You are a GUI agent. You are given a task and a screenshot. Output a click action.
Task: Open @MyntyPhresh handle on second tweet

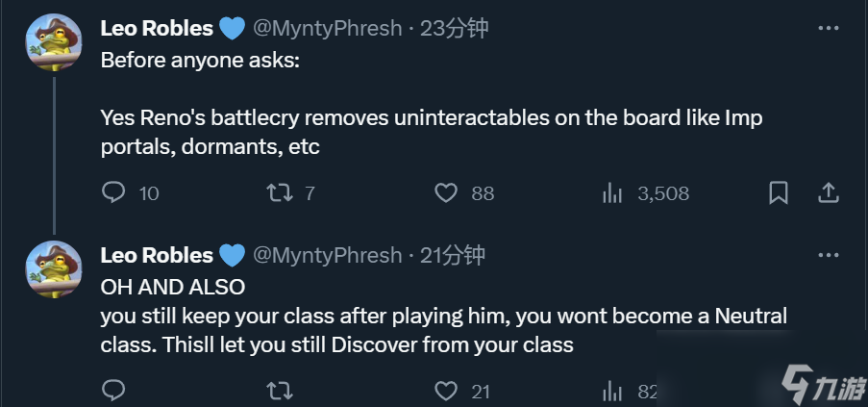(327, 255)
